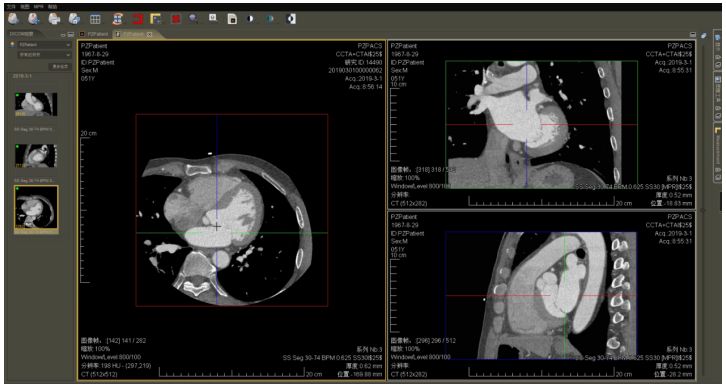
Task: Select the magnifier zoom tool
Action: 194,19
